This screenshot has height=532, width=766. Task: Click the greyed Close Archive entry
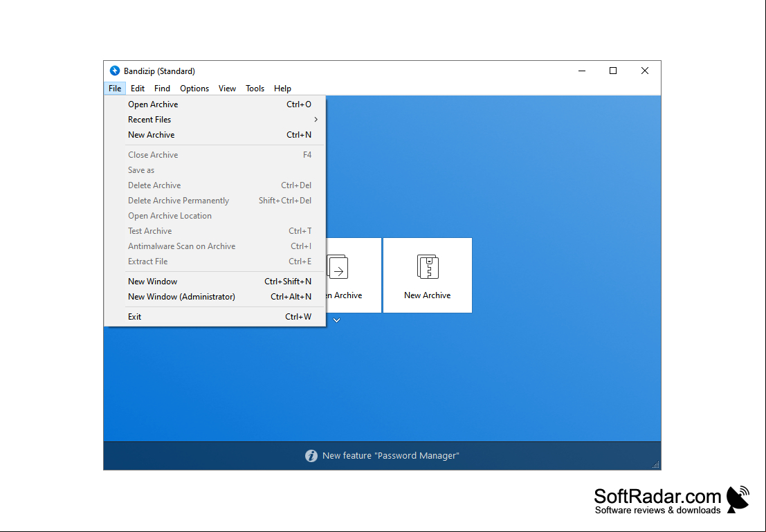click(x=215, y=155)
